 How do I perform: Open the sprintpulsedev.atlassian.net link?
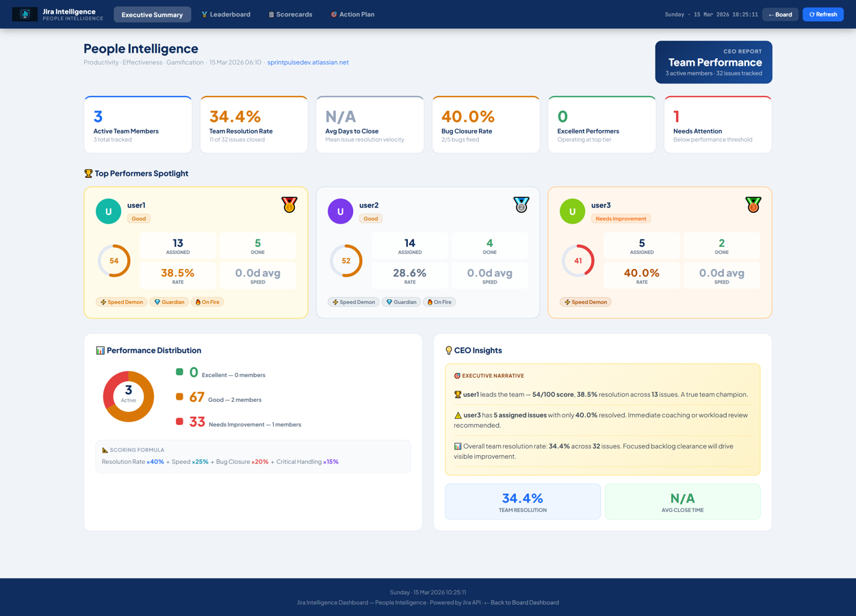(308, 62)
